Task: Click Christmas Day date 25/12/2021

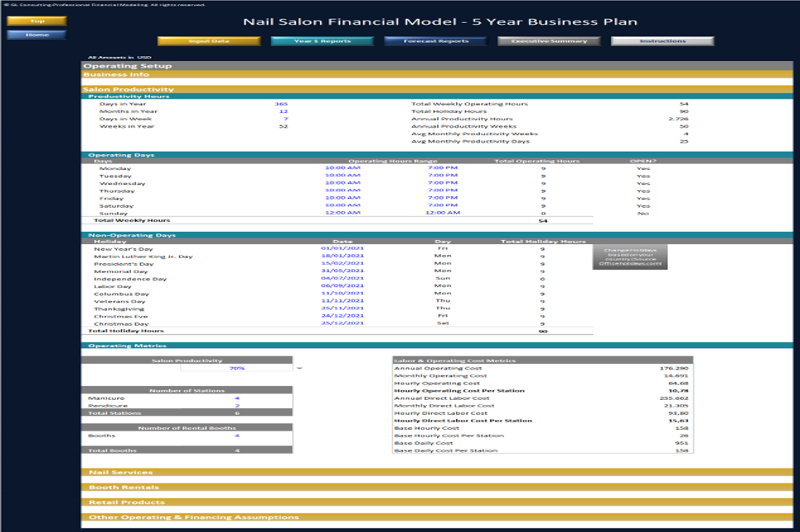Action: tap(342, 323)
